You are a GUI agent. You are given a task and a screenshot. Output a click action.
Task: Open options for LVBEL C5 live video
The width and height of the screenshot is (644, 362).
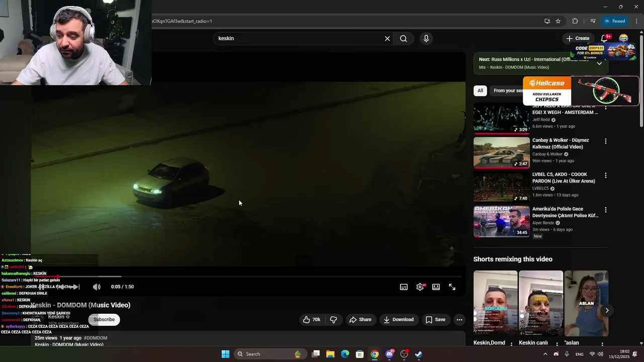[605, 175]
